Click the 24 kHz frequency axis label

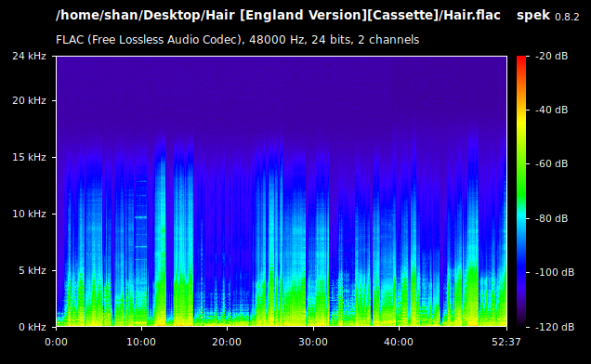pyautogui.click(x=29, y=56)
